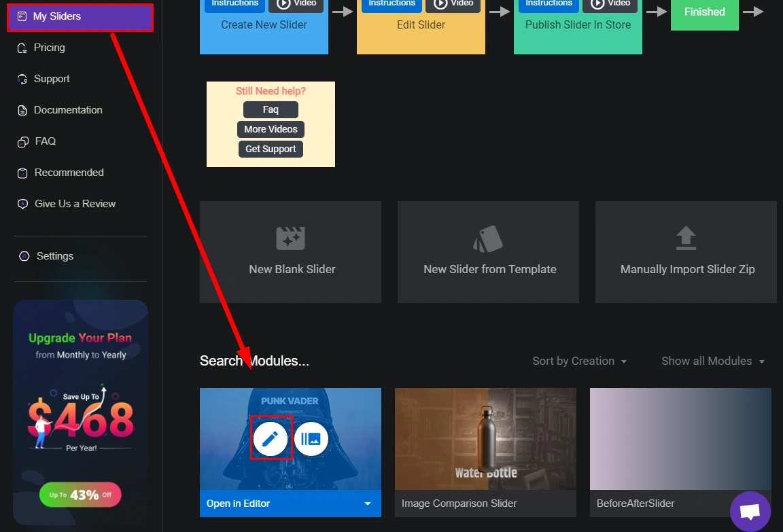Click Open in Editor label
Viewport: 783px width, 532px height.
pos(238,503)
